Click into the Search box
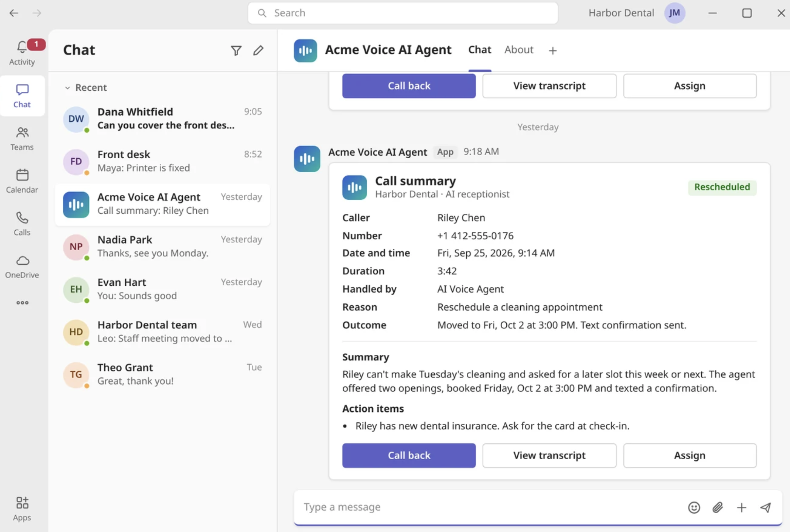Screen dimensions: 790x532 pyautogui.click(x=403, y=13)
